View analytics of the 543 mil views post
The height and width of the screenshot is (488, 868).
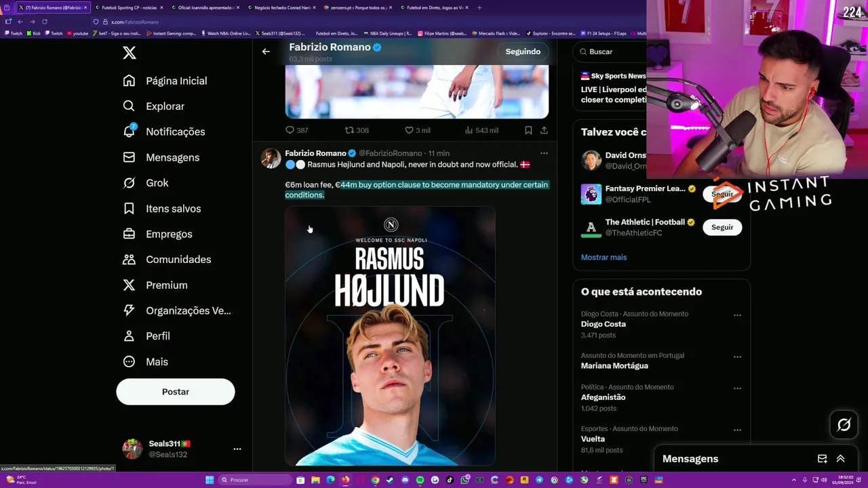tap(481, 130)
